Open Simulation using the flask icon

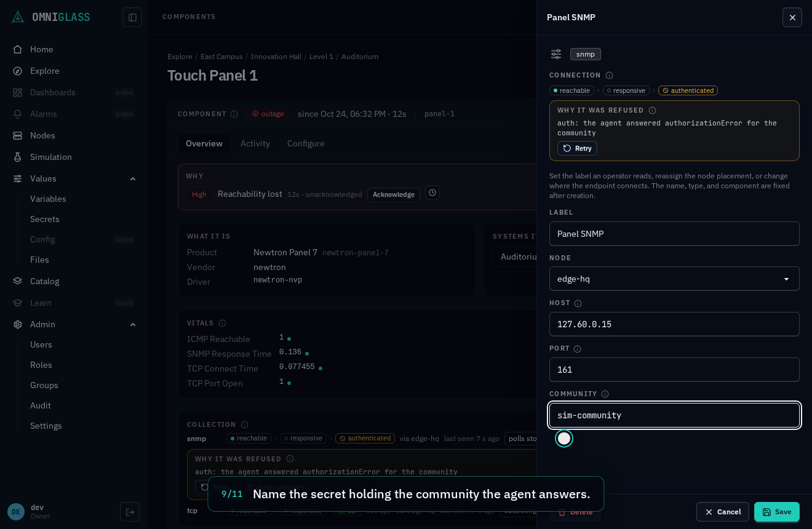(18, 157)
